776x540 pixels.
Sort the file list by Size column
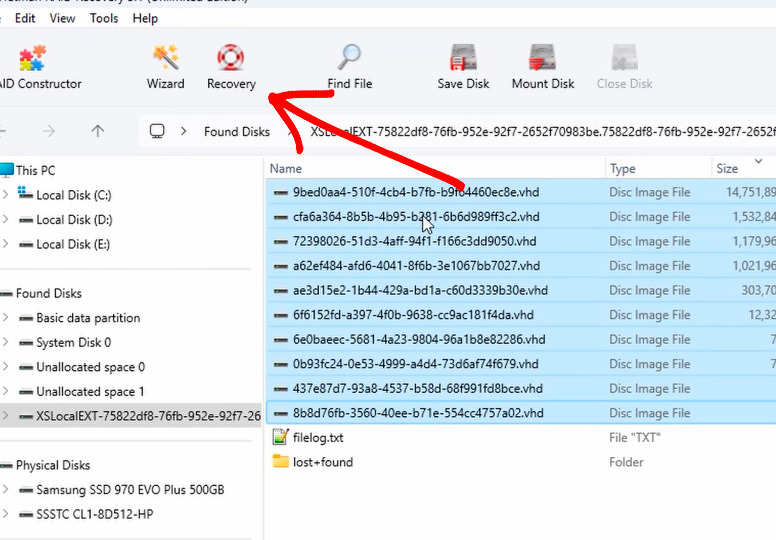pos(727,169)
